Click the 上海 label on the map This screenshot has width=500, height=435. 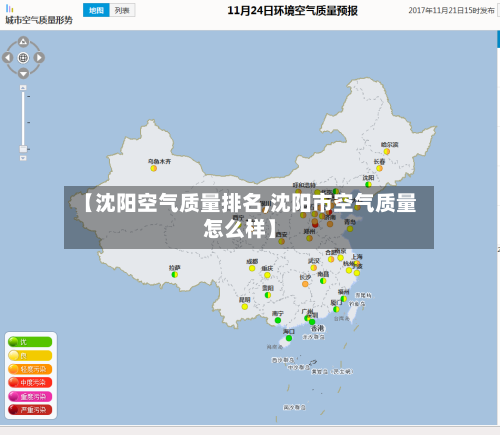pos(357,257)
